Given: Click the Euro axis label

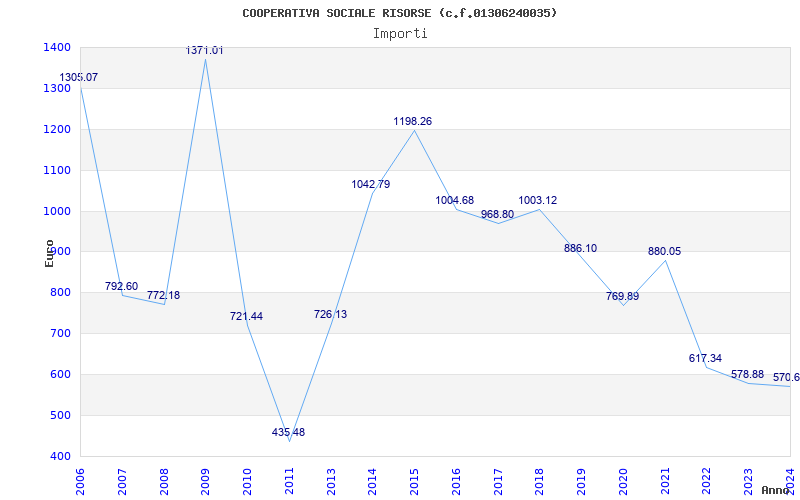Looking at the screenshot, I should [49, 253].
